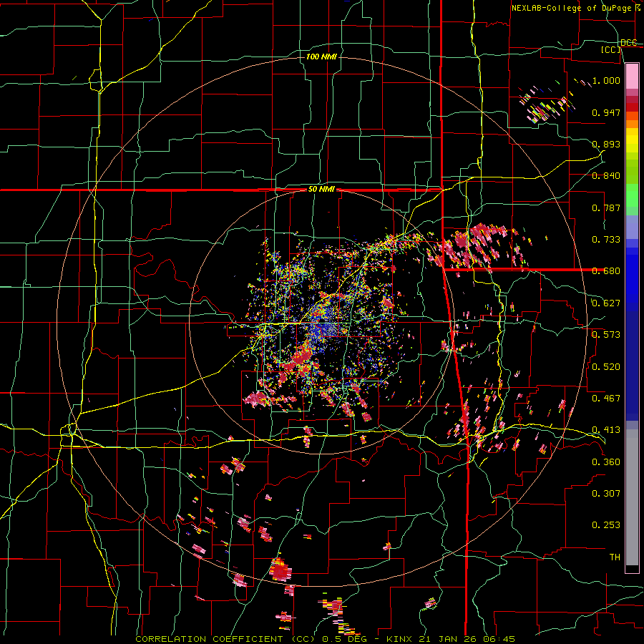The image size is (644, 644).
Task: Click the 0.5 DEG elevation text
Action: point(346,639)
